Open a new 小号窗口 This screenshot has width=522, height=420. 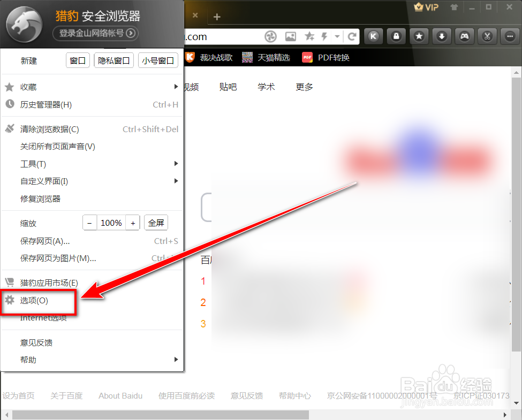coord(158,60)
